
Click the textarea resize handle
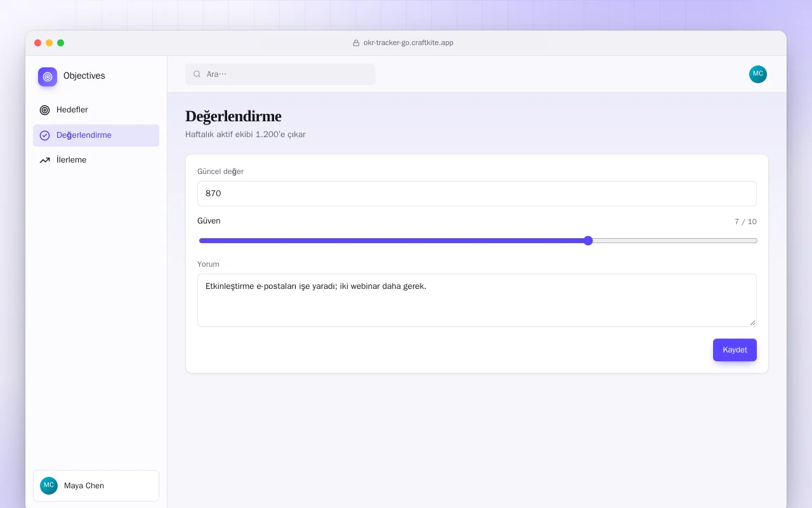pyautogui.click(x=752, y=323)
